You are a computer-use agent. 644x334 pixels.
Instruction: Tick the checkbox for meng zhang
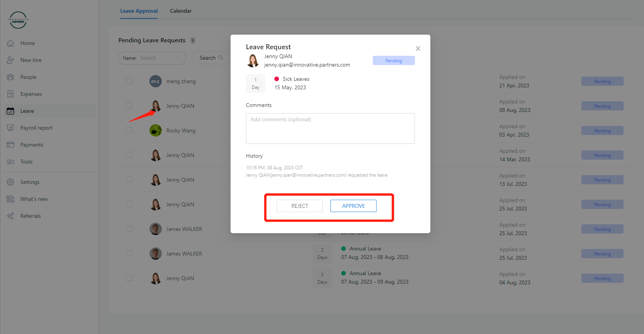[129, 81]
